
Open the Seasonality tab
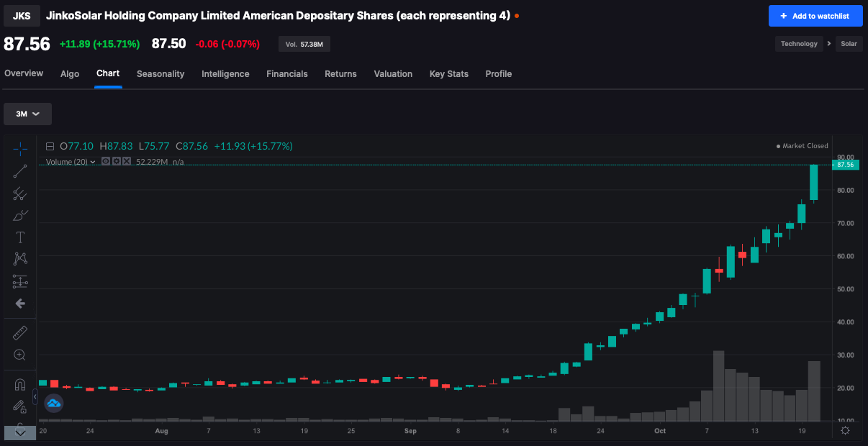coord(161,73)
